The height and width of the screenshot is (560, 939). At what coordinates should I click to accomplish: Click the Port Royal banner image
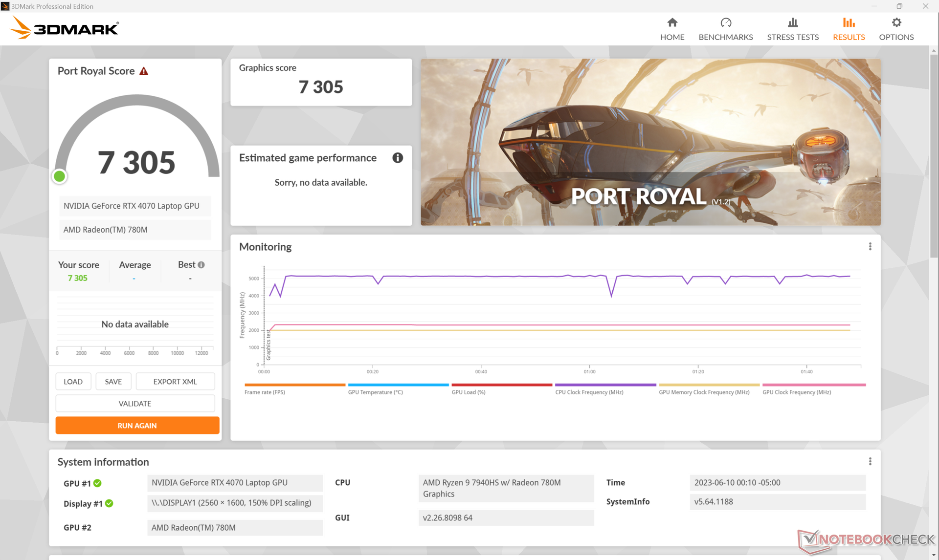650,142
